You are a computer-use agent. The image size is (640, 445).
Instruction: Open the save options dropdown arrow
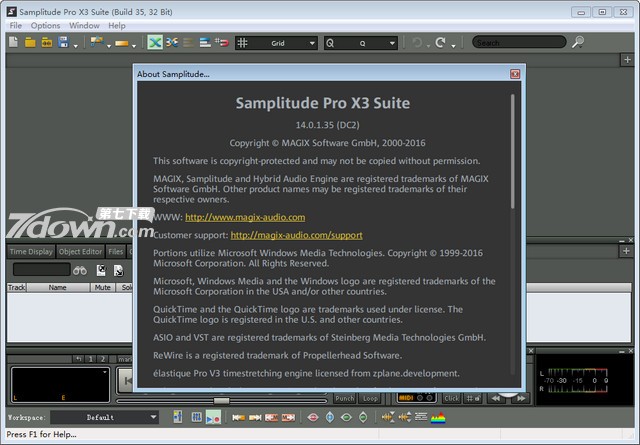[x=76, y=46]
